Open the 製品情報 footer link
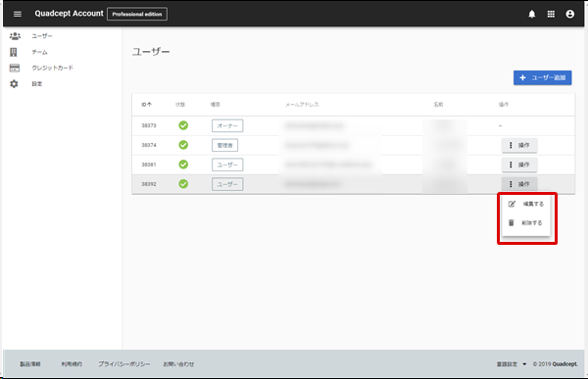Image resolution: width=588 pixels, height=379 pixels. click(x=30, y=364)
